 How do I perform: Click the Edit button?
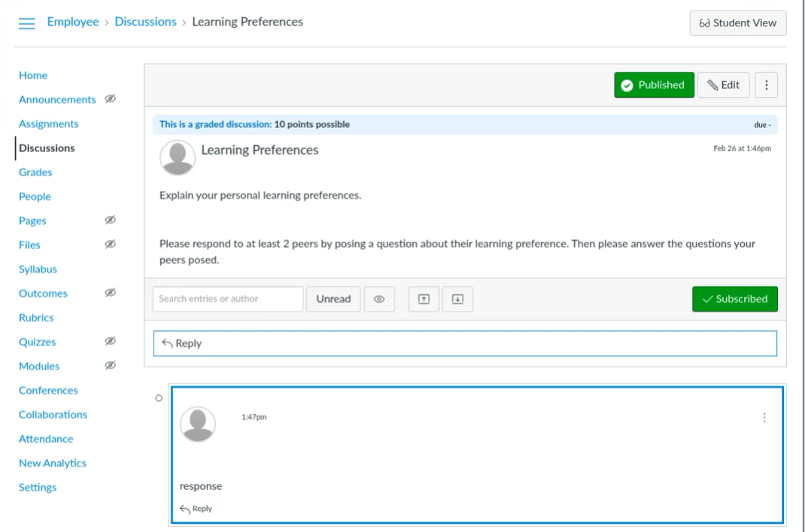pos(723,85)
